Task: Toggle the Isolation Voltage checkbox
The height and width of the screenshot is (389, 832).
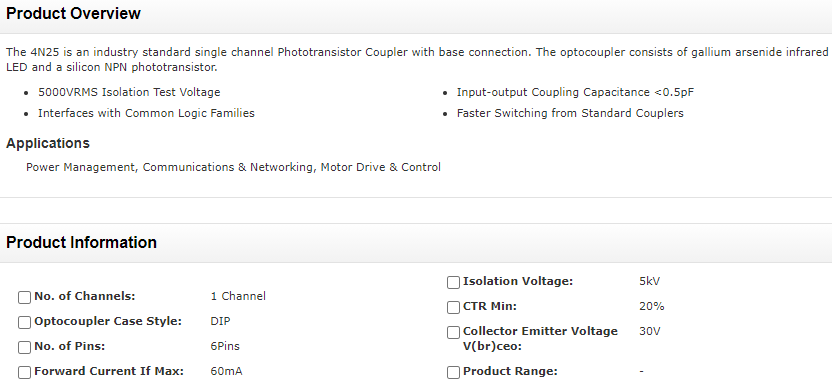Action: 453,282
